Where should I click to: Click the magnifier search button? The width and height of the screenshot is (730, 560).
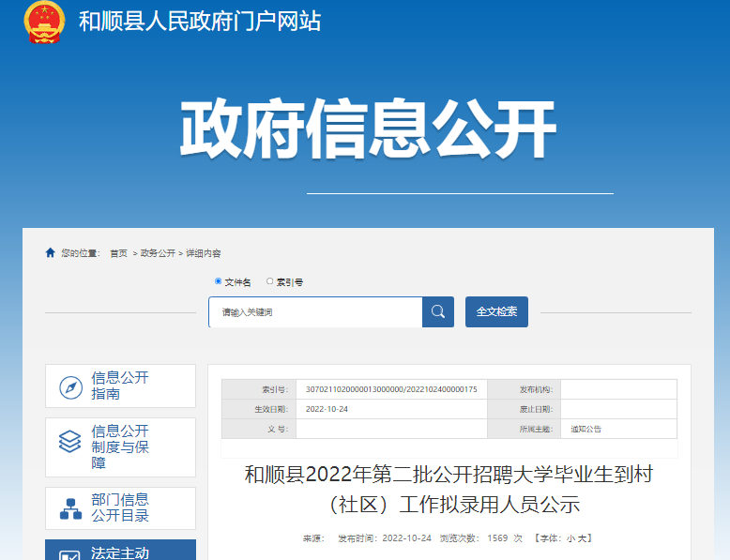pos(438,312)
